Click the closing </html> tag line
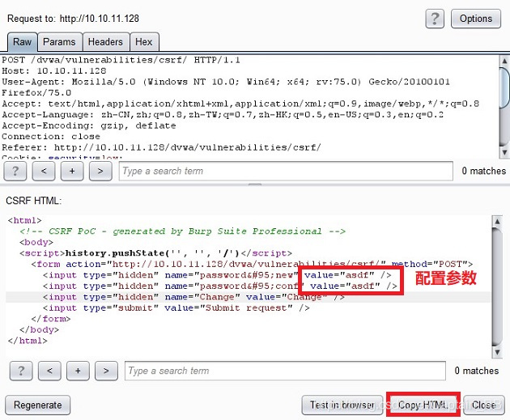510x420 pixels. pyautogui.click(x=28, y=341)
